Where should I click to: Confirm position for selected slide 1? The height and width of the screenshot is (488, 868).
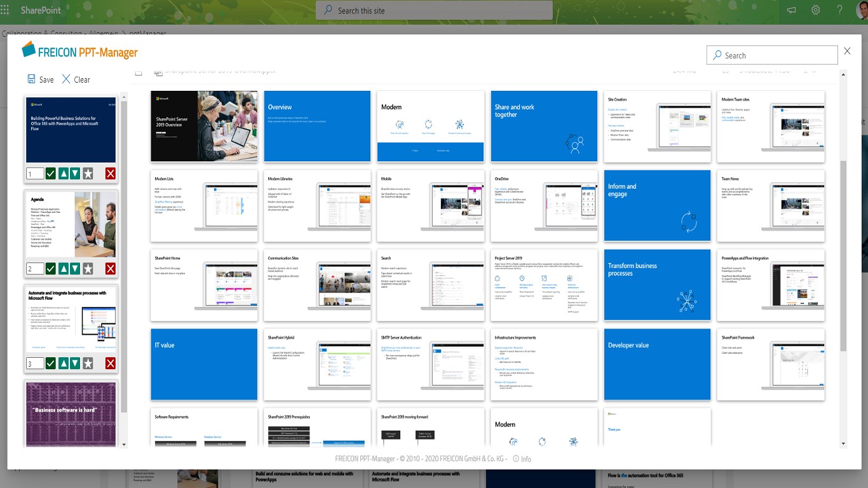(x=51, y=173)
